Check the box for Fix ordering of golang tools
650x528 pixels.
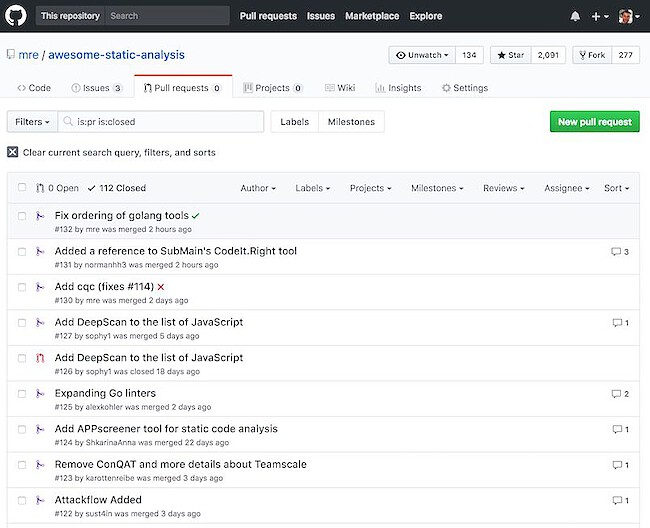[22, 216]
